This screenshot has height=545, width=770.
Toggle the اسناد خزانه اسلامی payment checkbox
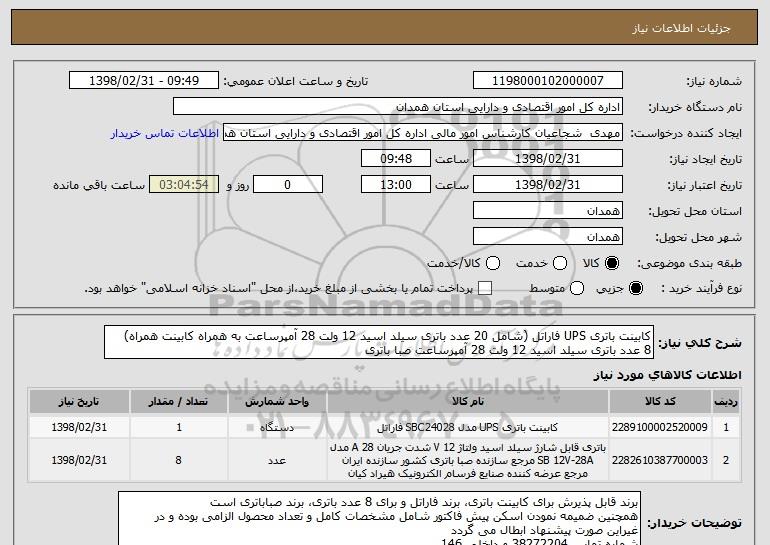click(485, 289)
